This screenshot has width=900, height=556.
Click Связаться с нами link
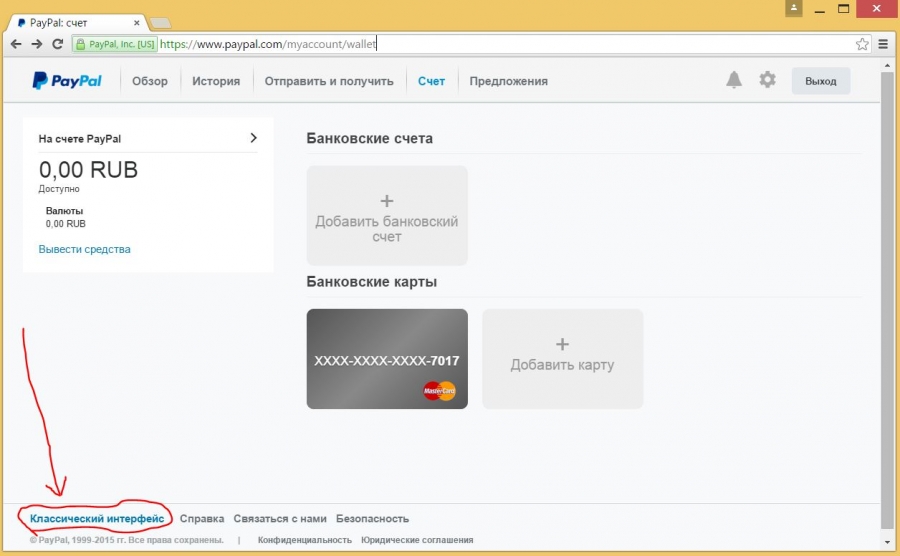pyautogui.click(x=280, y=519)
